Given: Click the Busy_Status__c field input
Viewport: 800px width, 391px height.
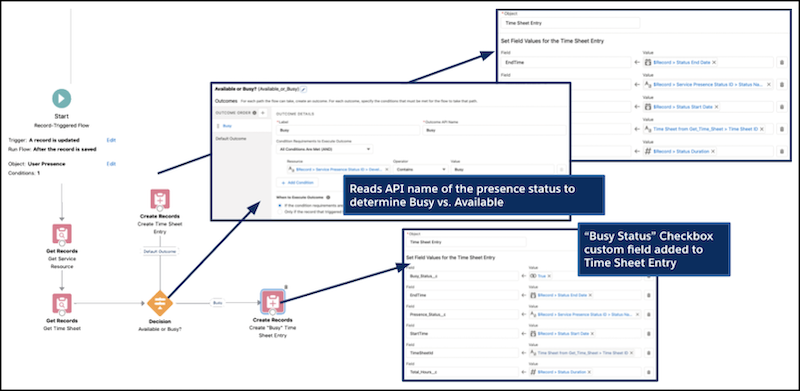Looking at the screenshot, I should 462,276.
